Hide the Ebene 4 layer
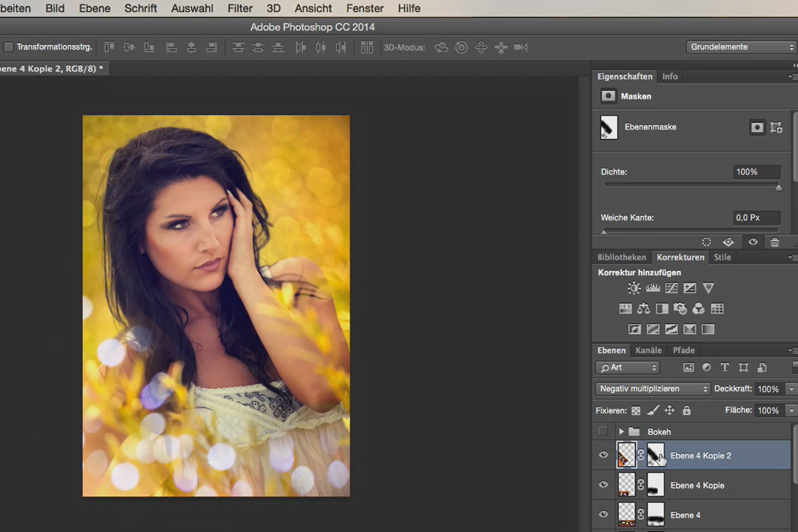Viewport: 798px width, 532px height. click(x=603, y=515)
